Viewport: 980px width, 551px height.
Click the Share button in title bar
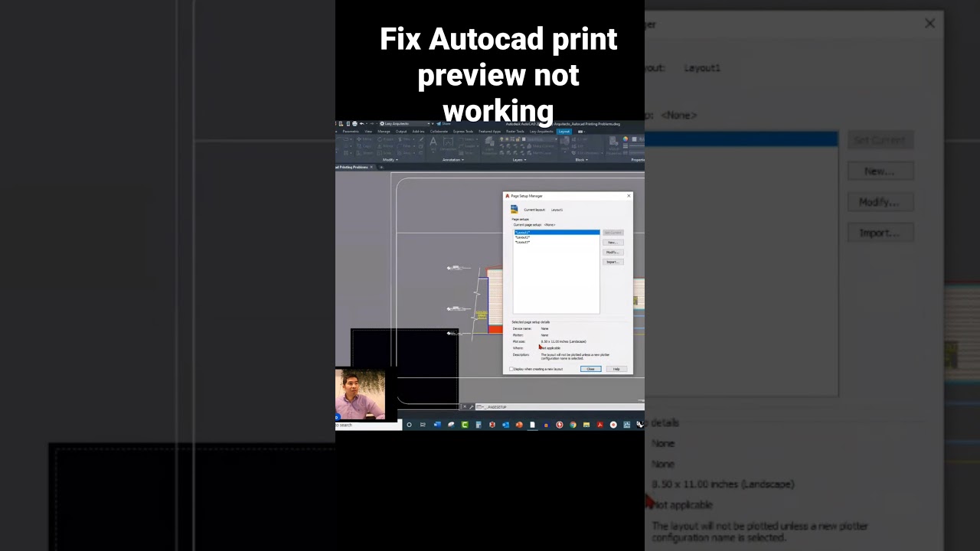pyautogui.click(x=443, y=123)
